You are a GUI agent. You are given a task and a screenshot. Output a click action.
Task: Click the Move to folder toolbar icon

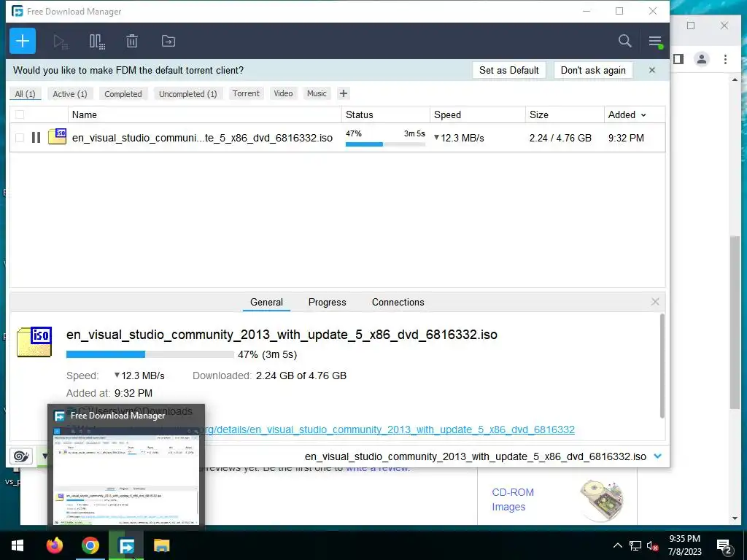tap(169, 42)
